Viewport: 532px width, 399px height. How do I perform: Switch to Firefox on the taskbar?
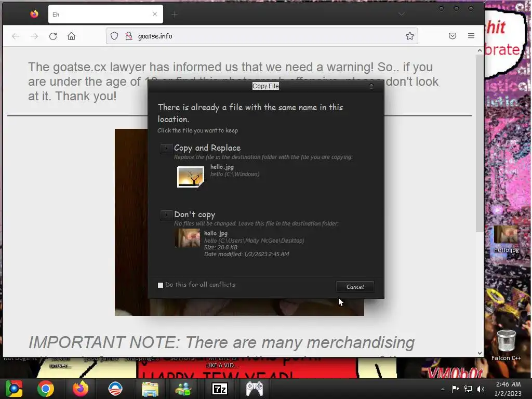click(81, 389)
